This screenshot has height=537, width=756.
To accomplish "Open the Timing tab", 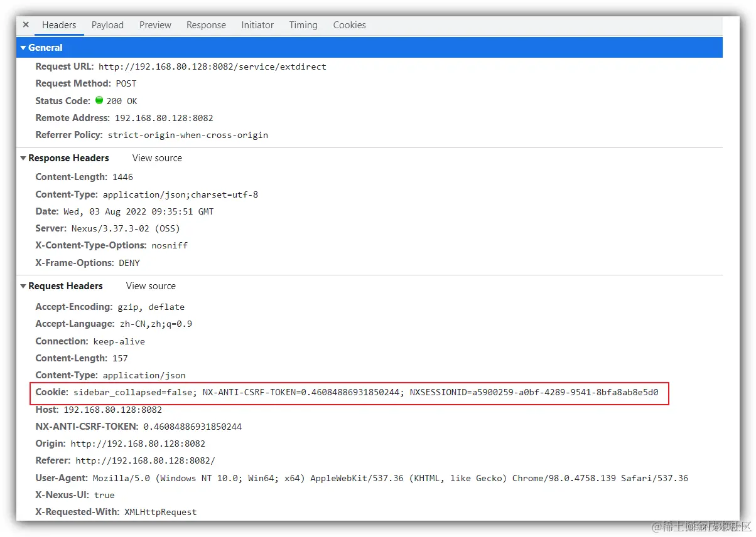I will point(303,25).
